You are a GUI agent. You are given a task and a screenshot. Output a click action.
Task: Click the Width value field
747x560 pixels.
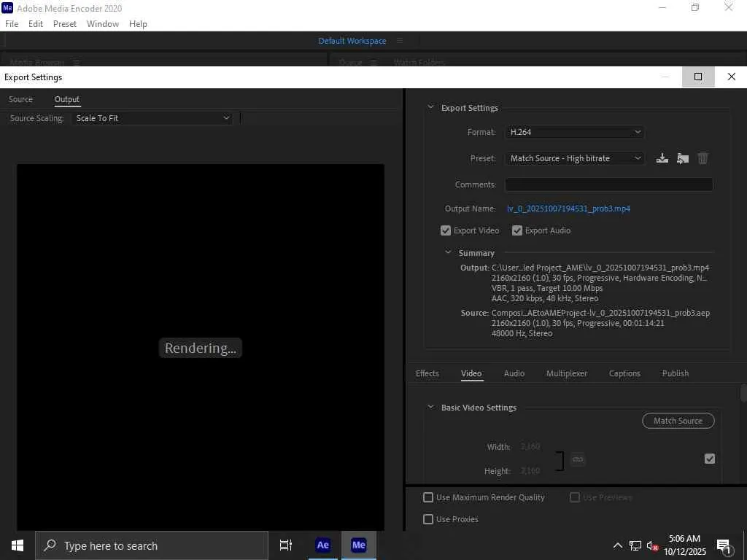point(530,447)
